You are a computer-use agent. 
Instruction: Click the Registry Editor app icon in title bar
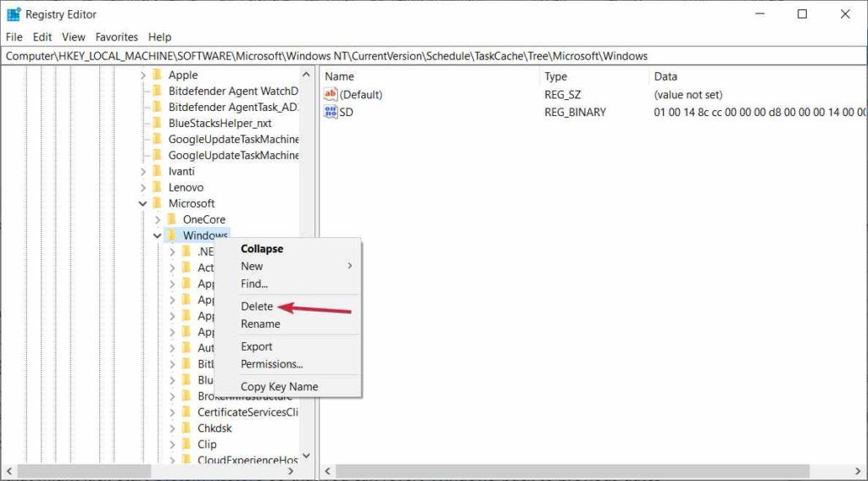tap(14, 14)
